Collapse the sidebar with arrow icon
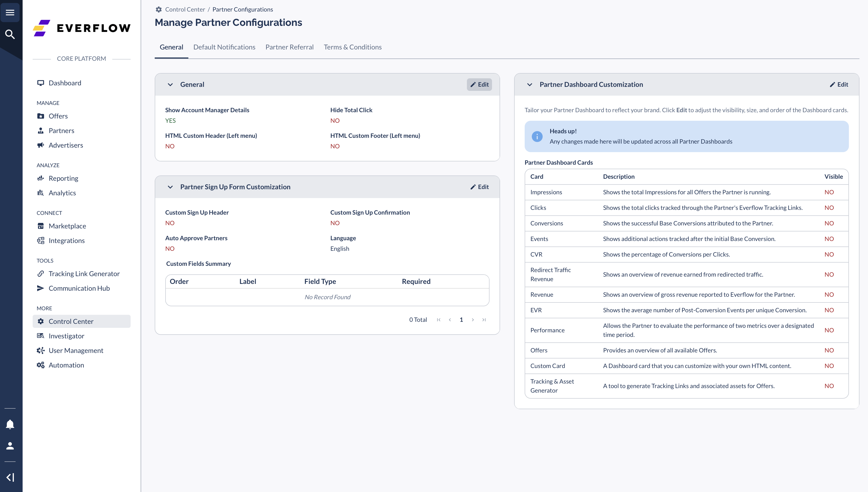This screenshot has width=868, height=492. 10,477
